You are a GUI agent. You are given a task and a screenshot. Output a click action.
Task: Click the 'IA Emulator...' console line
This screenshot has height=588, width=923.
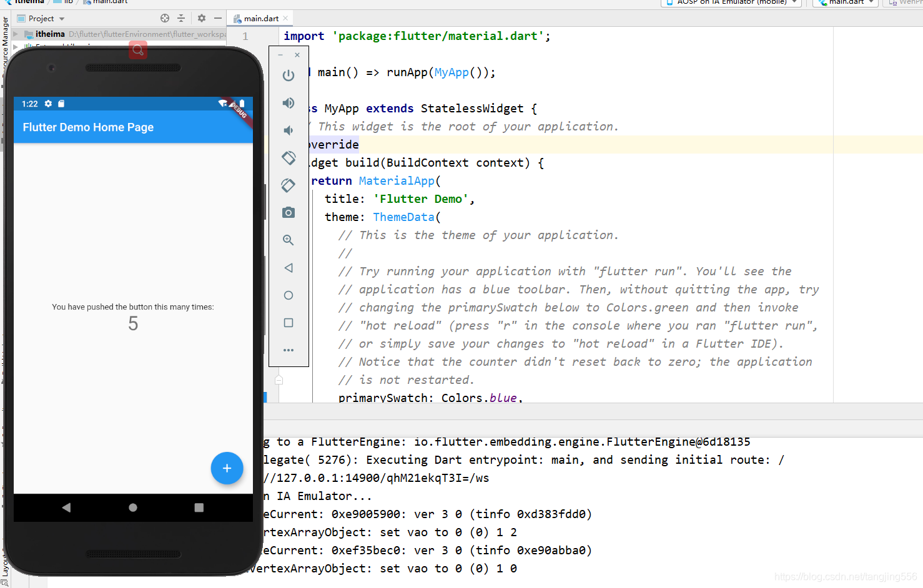(317, 496)
